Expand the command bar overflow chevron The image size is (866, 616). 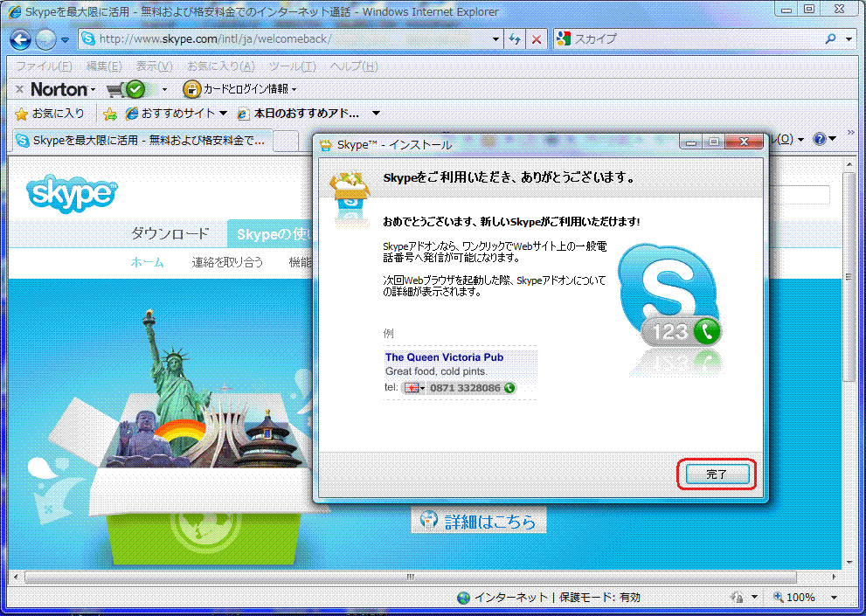tap(850, 133)
